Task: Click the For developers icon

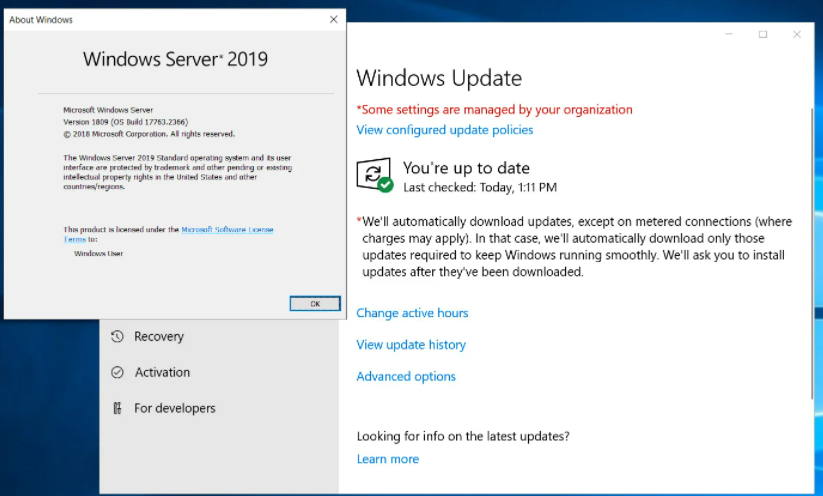Action: (x=117, y=408)
